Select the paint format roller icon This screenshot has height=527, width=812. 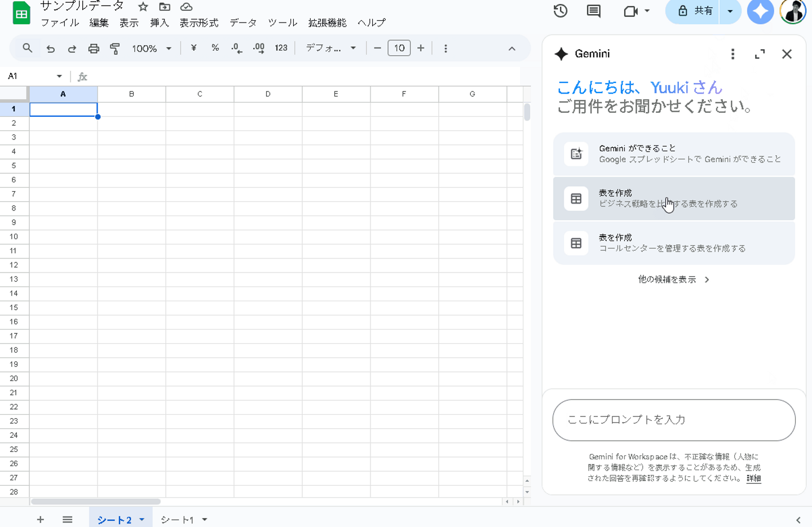pos(115,49)
